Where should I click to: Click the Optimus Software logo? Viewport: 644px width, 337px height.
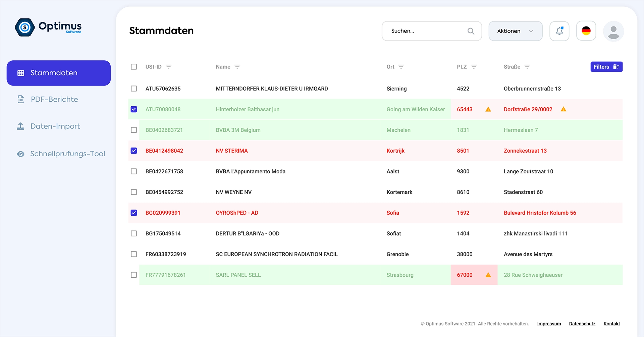[48, 27]
